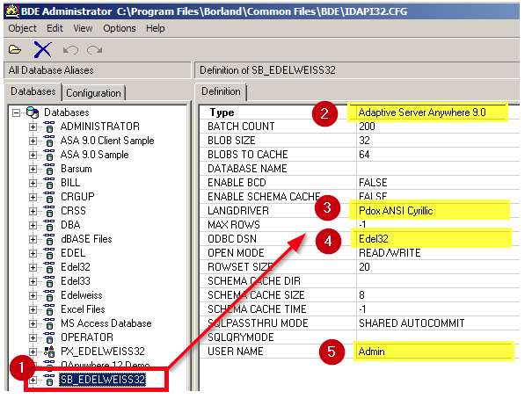Image resolution: width=532 pixels, height=399 pixels.
Task: Open the Object menu
Action: click(x=22, y=28)
